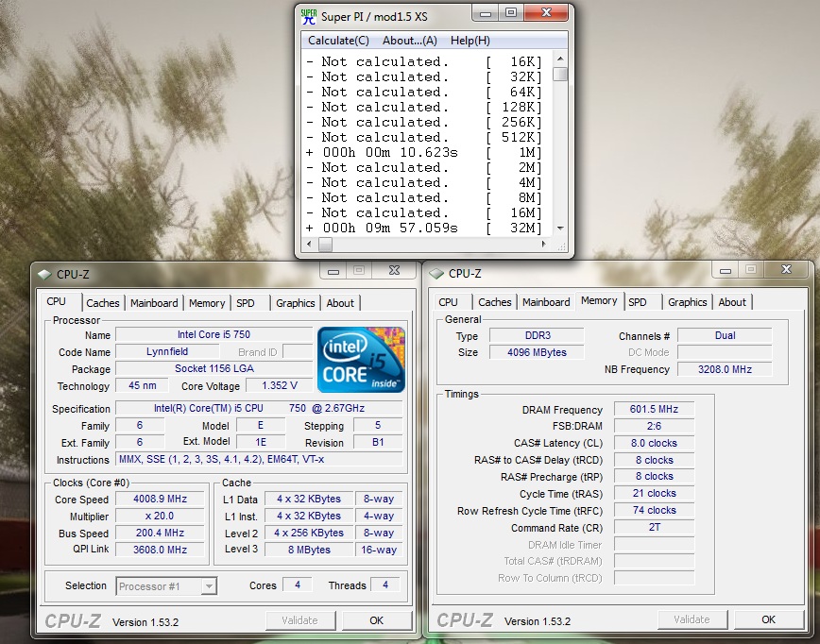Click Super PI vertical scrollbar up arrow

tap(560, 59)
